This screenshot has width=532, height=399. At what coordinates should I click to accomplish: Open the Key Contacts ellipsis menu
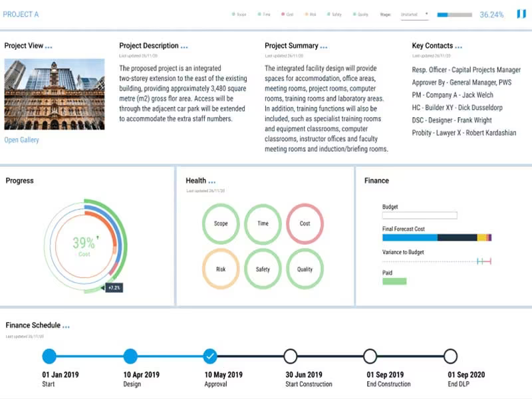point(458,47)
